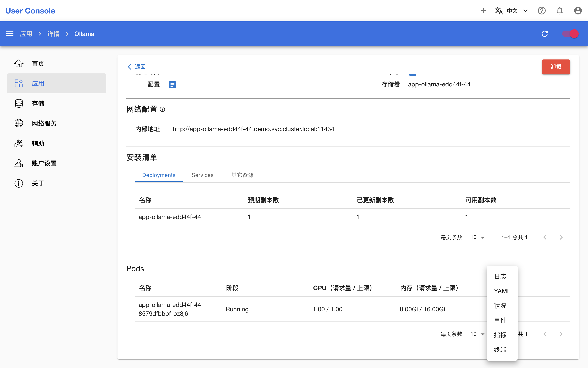This screenshot has height=368, width=588.
Task: Click Ollama in the breadcrumb
Action: tap(84, 34)
